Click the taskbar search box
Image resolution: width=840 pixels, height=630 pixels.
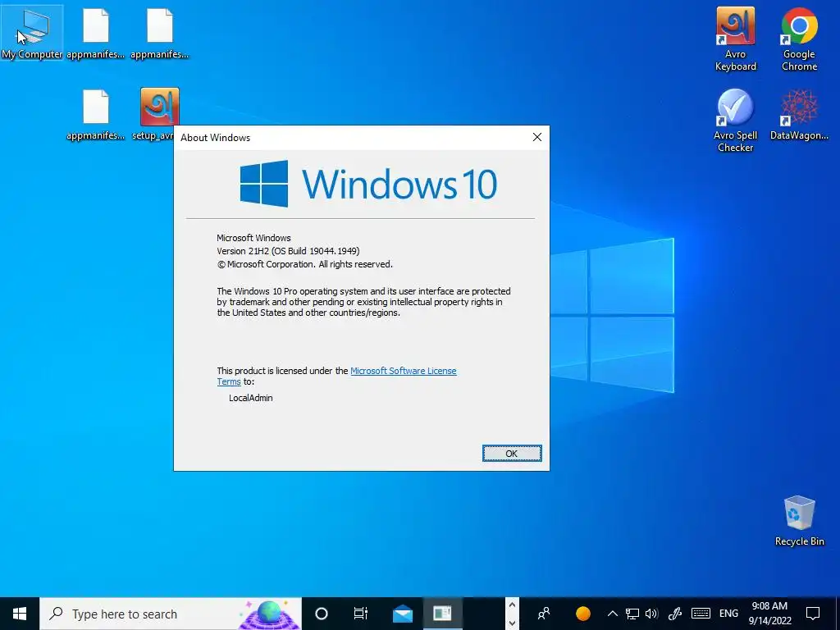pos(171,614)
